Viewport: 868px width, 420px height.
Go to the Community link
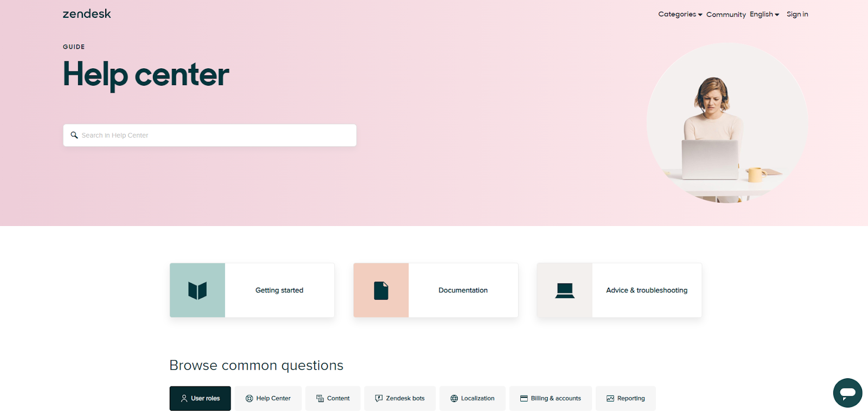click(x=726, y=15)
